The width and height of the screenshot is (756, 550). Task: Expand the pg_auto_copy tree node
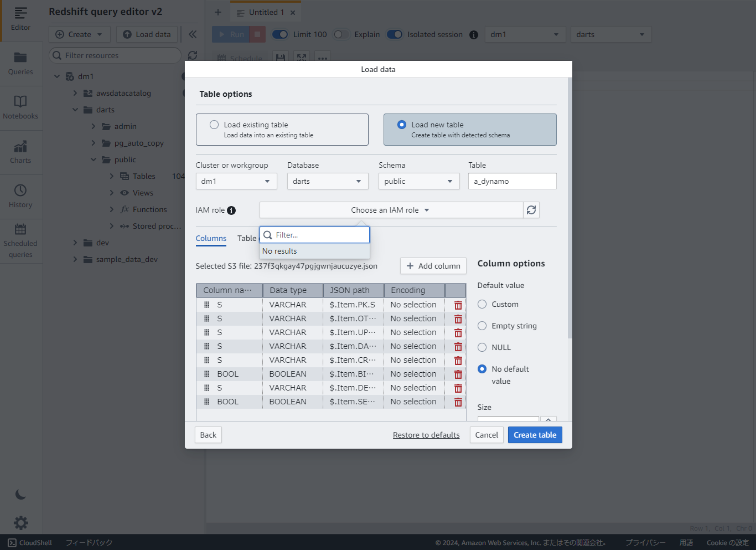[93, 143]
